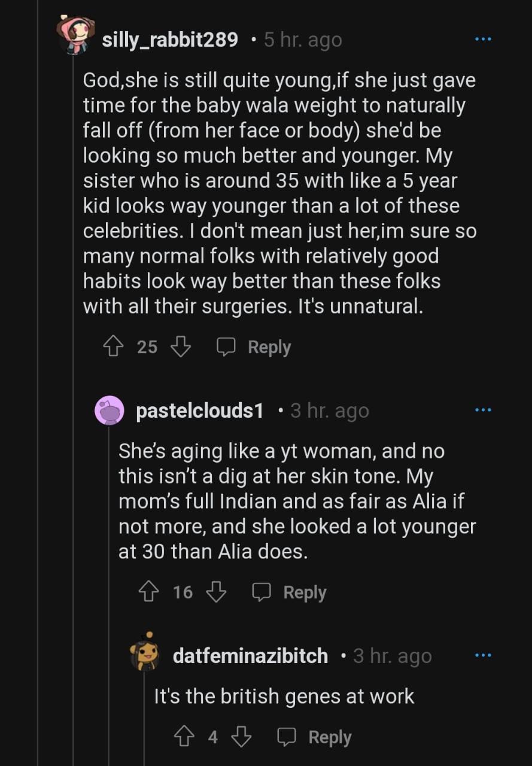The image size is (532, 766).
Task: Open overflow menu on datfeminazibitch's comment
Action: [x=482, y=655]
